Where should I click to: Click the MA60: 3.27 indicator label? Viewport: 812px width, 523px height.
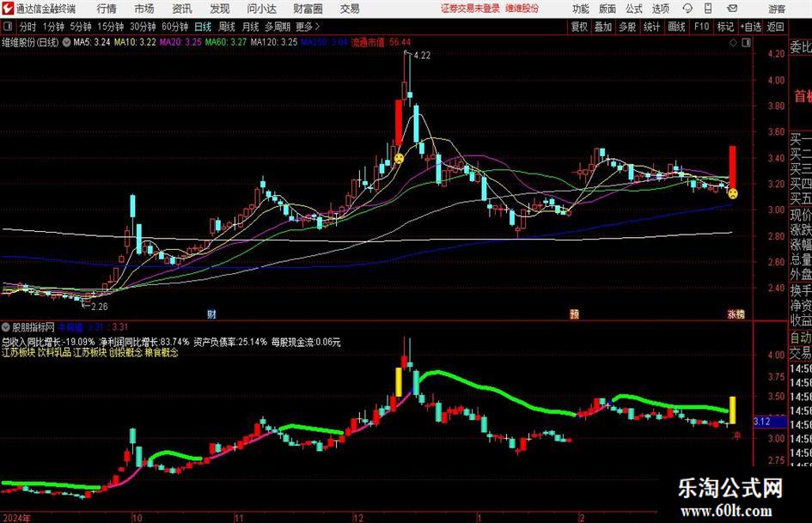pos(226,42)
